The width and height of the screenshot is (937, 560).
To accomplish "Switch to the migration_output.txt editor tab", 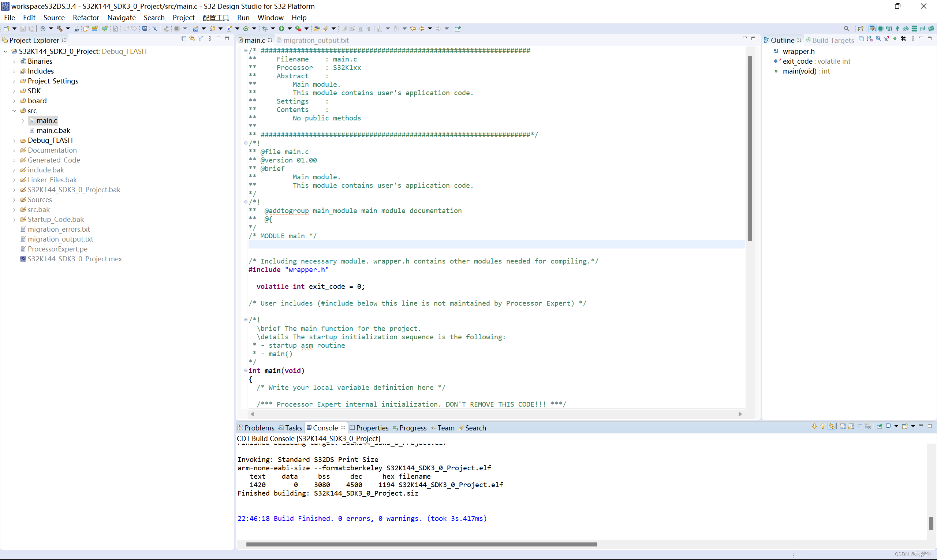I will (x=316, y=40).
